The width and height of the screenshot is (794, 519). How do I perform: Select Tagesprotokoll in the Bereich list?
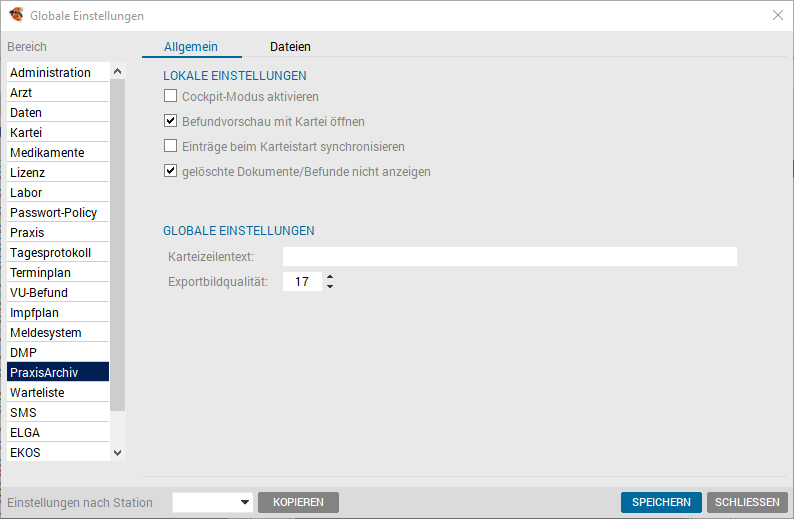[58, 253]
